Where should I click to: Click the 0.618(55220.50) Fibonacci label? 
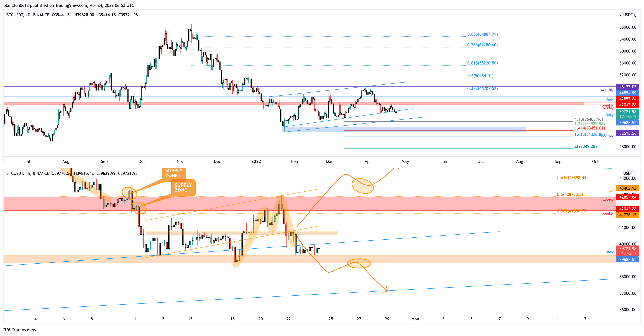click(x=482, y=63)
